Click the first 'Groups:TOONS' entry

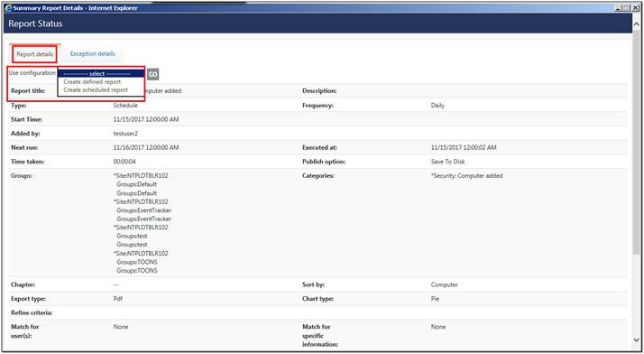(137, 262)
